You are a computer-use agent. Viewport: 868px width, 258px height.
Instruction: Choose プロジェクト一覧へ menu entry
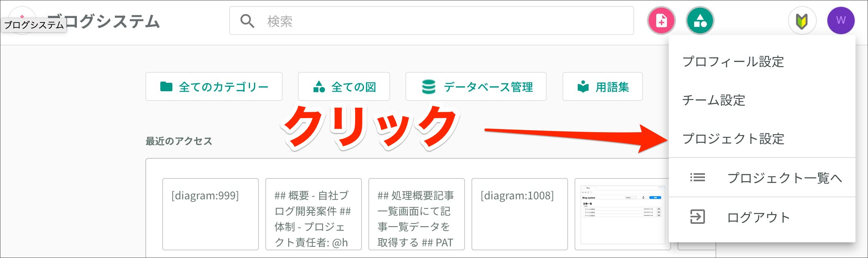(x=784, y=178)
